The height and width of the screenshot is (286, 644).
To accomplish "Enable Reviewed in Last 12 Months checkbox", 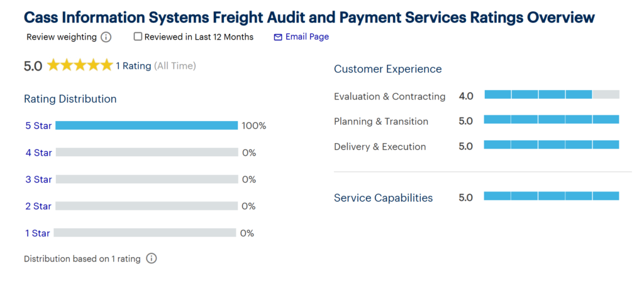I will 138,37.
